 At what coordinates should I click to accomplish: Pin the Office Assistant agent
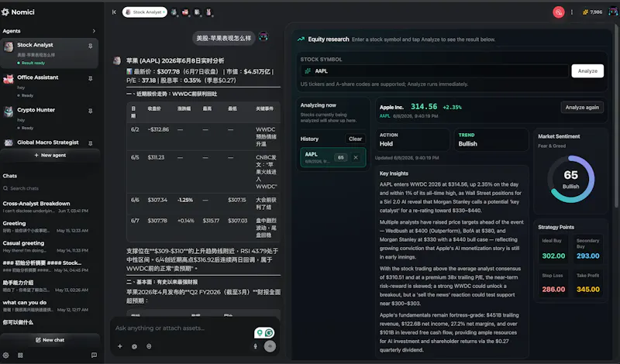[90, 78]
